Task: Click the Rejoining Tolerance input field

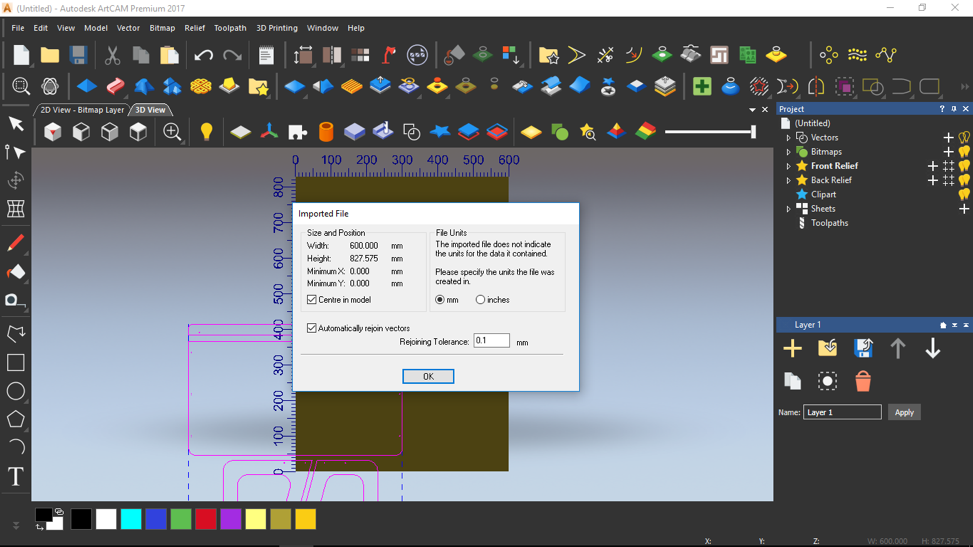Action: (491, 340)
